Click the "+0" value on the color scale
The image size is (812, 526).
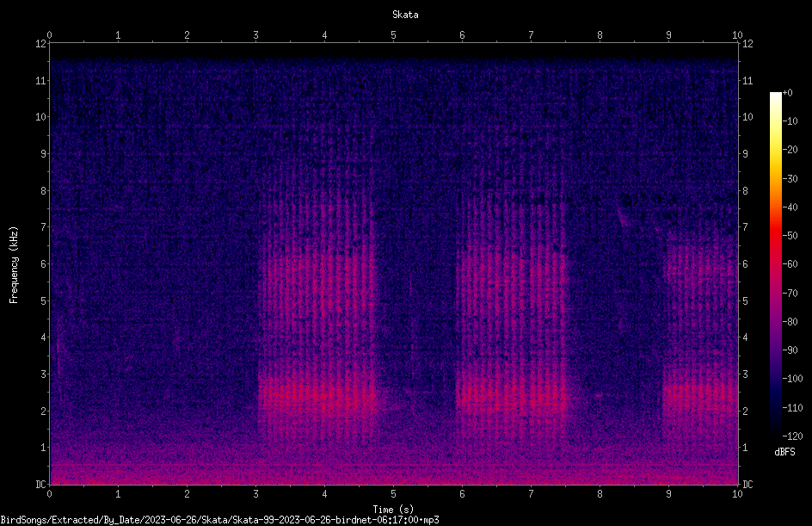[787, 93]
